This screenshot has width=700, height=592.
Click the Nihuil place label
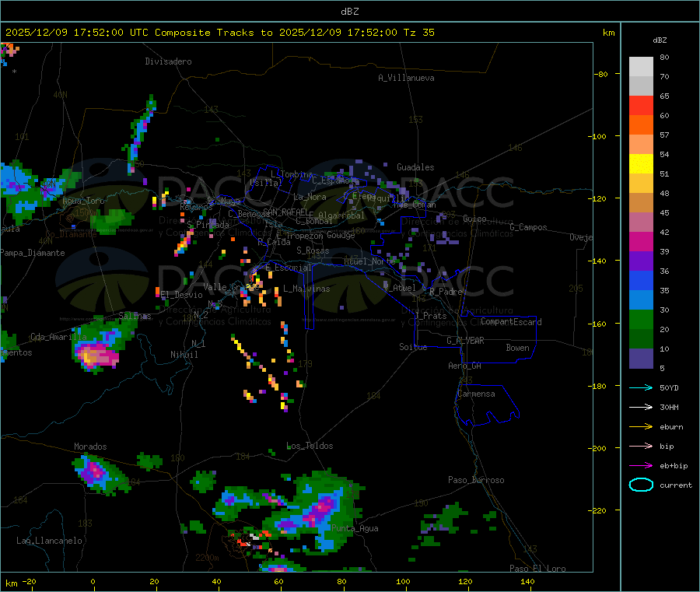(184, 355)
